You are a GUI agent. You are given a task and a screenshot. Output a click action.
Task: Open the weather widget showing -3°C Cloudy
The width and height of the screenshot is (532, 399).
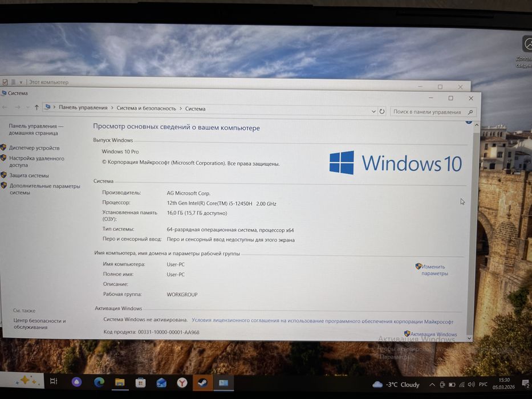(396, 384)
